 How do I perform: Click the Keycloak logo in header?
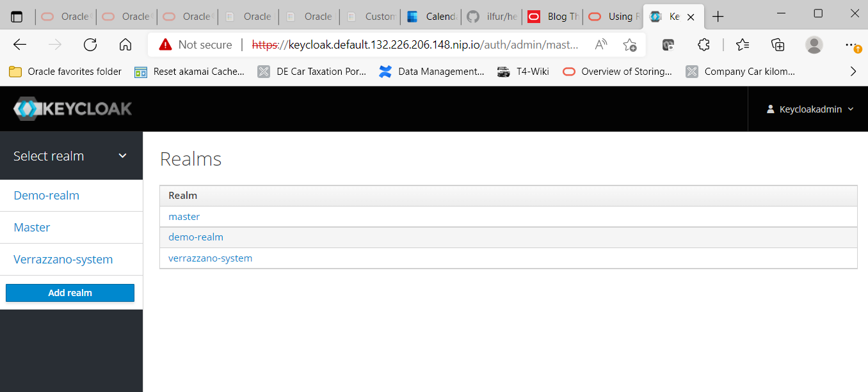[72, 109]
